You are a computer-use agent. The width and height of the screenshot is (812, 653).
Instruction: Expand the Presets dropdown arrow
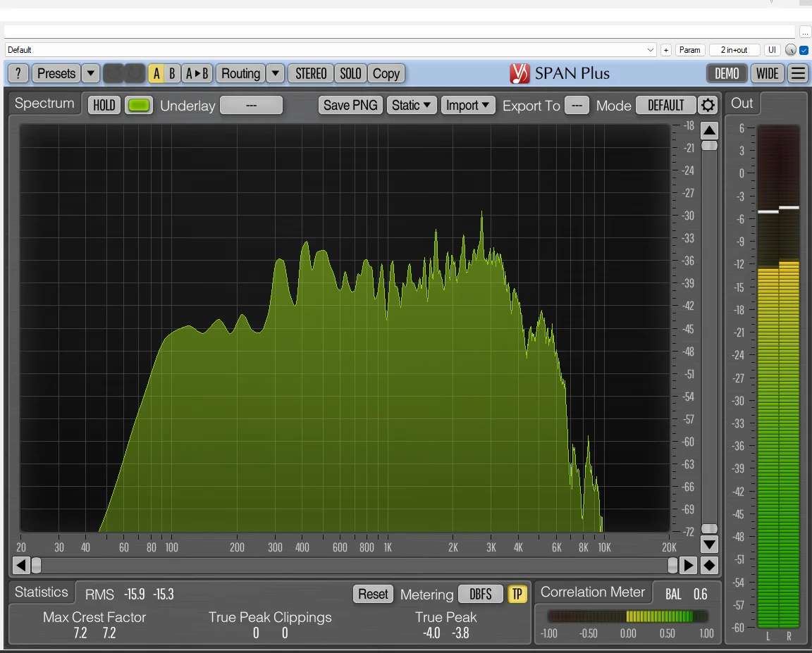pyautogui.click(x=91, y=73)
